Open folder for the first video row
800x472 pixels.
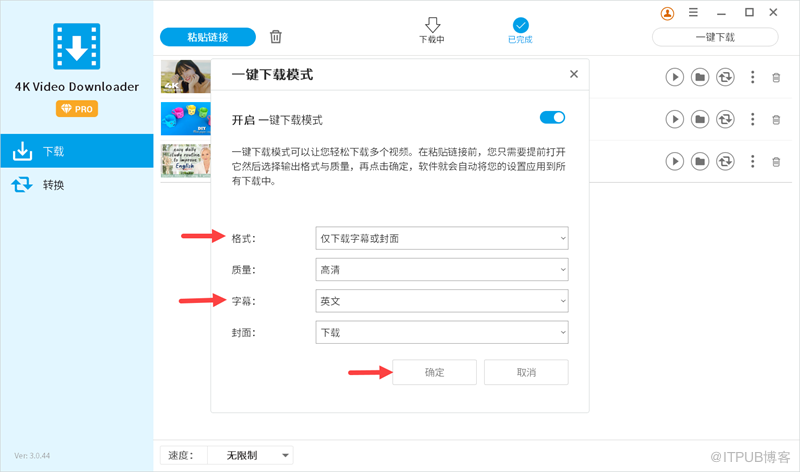pyautogui.click(x=700, y=77)
